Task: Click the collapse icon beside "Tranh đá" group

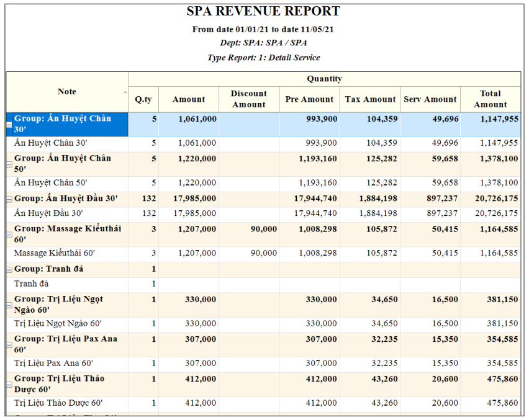Action: coord(9,269)
